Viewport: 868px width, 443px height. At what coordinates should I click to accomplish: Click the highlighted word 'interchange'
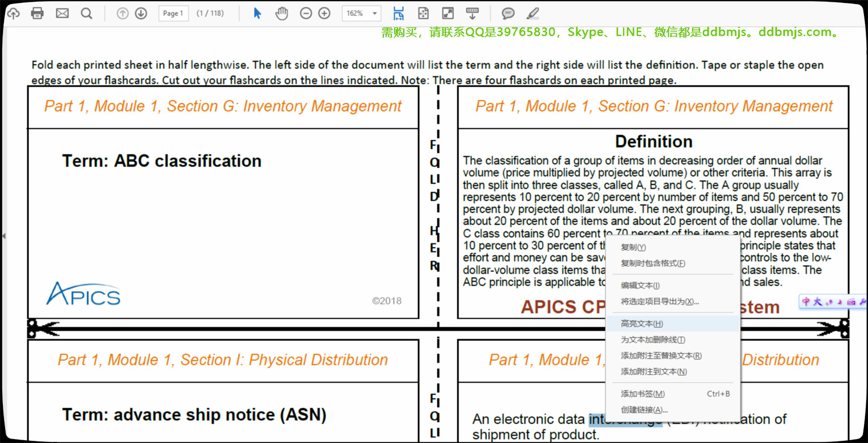tap(625, 419)
